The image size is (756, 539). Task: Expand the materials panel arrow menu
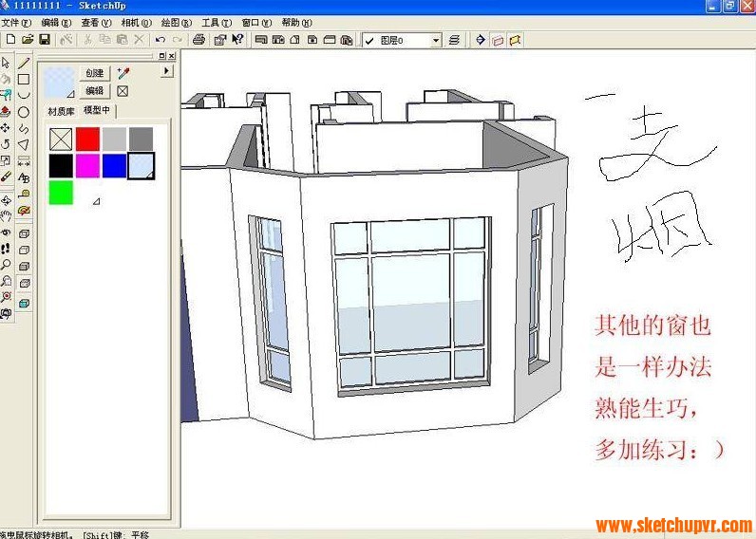(167, 71)
